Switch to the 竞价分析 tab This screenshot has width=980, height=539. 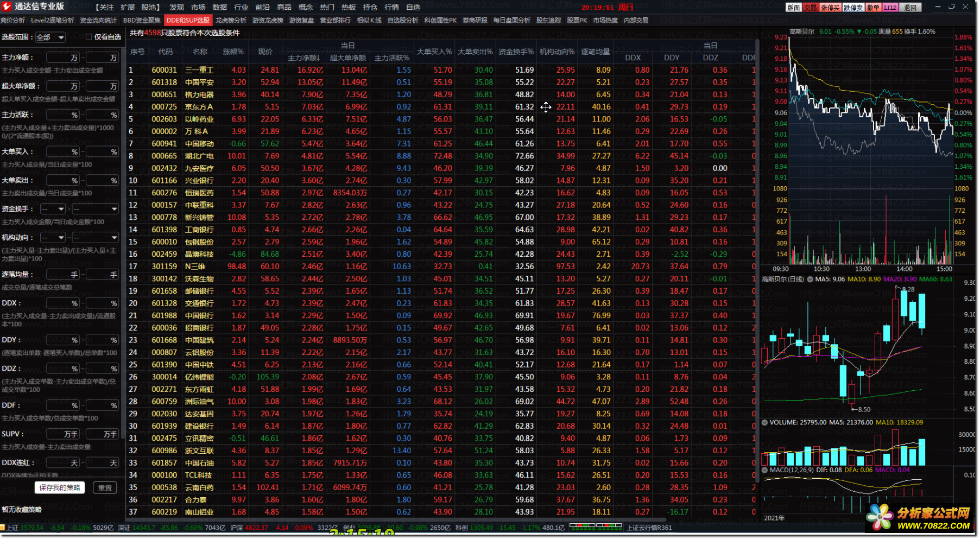point(13,21)
